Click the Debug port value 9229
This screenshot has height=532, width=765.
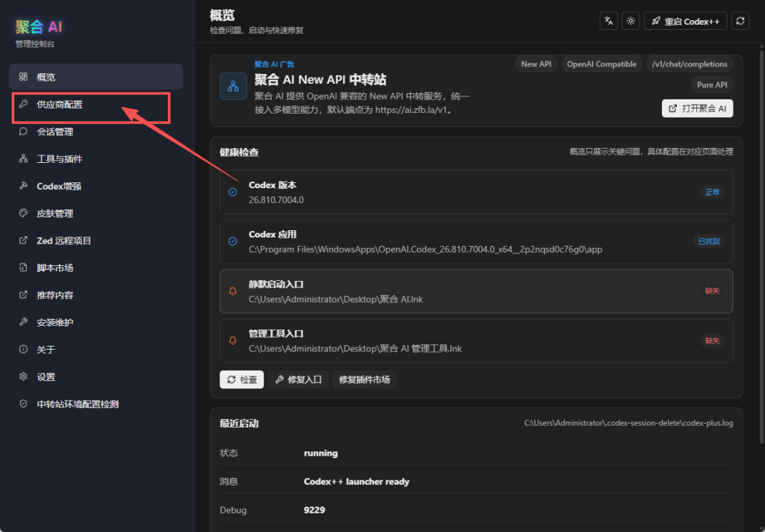[315, 510]
